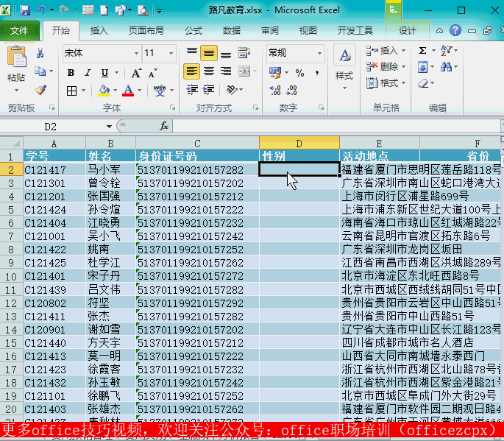Open Excel help question mark
Image resolution: width=504 pixels, height=441 pixels.
pyautogui.click(x=455, y=31)
